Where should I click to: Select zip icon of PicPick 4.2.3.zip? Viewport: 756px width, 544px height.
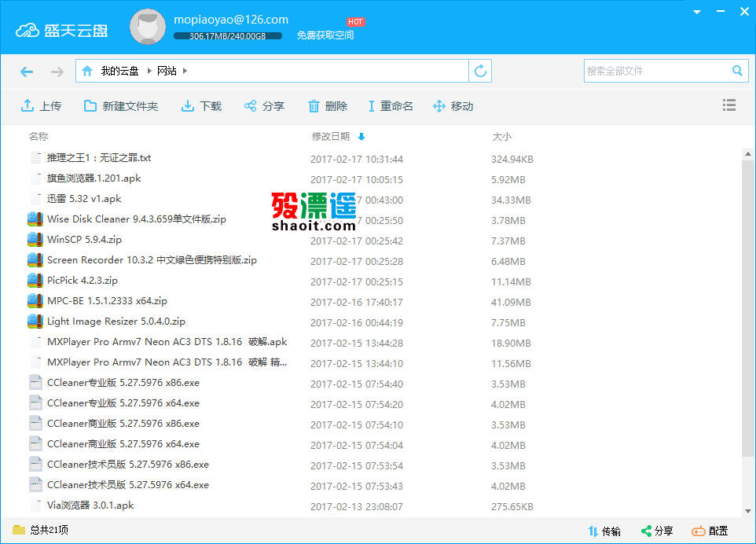(x=35, y=280)
